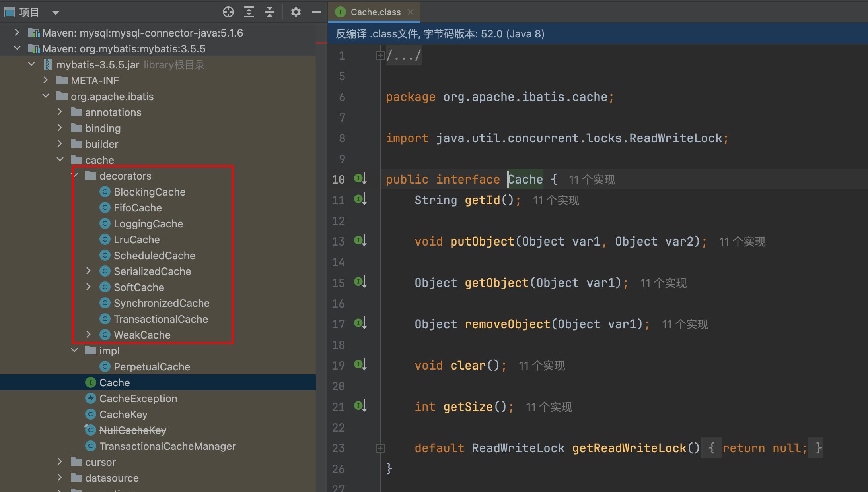This screenshot has height=492, width=868.
Task: Click the decorators folder
Action: tap(125, 176)
